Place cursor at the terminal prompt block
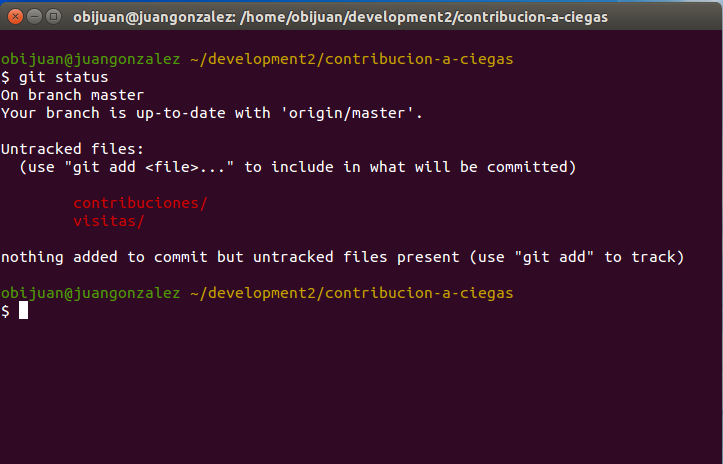The width and height of the screenshot is (723, 464). 23,311
